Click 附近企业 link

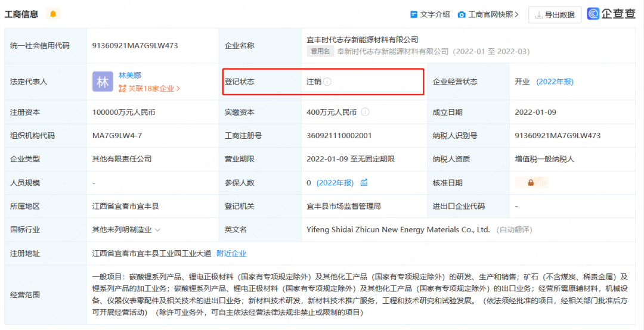click(x=231, y=254)
